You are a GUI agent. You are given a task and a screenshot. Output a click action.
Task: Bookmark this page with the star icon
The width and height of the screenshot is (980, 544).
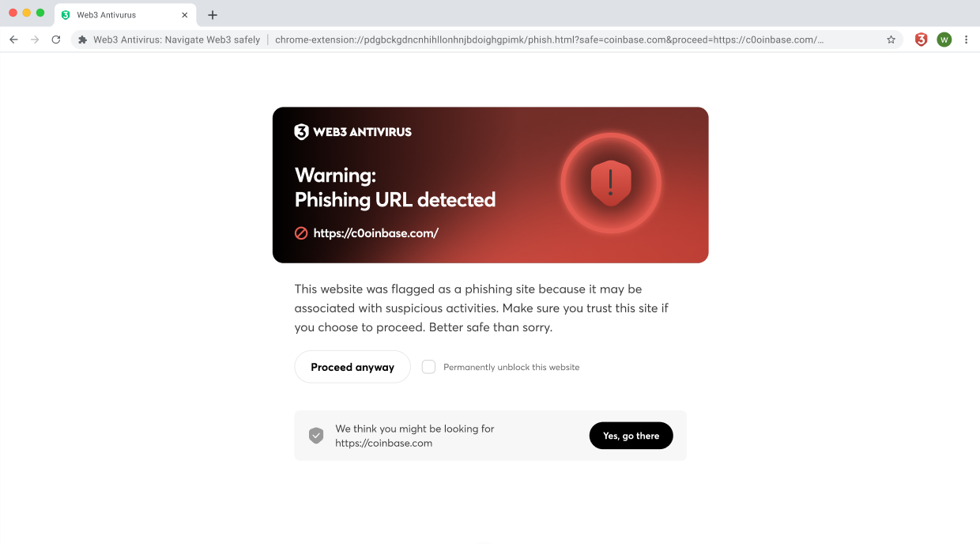pos(891,39)
